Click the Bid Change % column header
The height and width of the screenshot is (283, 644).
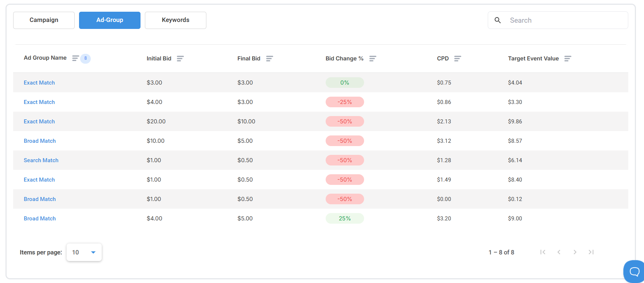tap(344, 59)
